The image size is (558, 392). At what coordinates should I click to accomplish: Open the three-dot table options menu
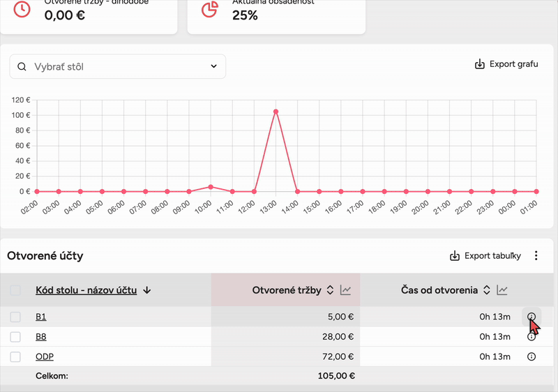(x=536, y=256)
